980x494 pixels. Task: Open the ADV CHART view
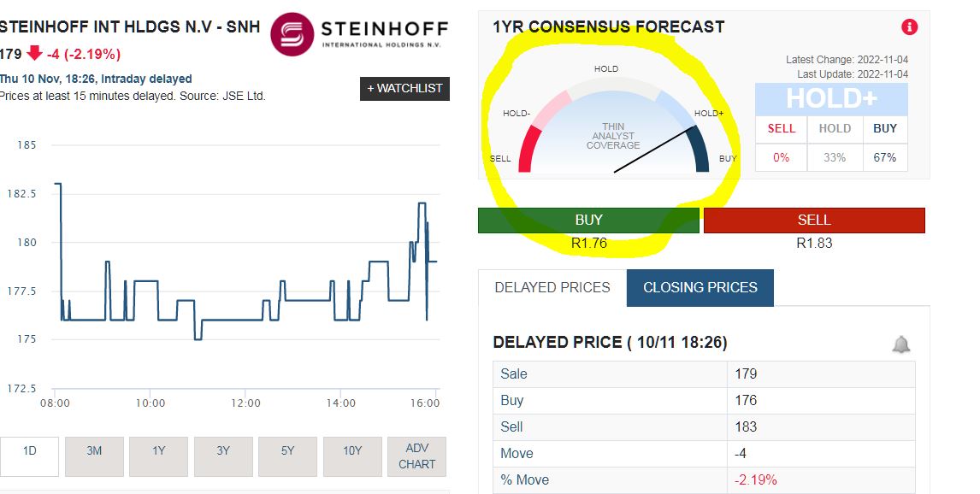[x=416, y=456]
